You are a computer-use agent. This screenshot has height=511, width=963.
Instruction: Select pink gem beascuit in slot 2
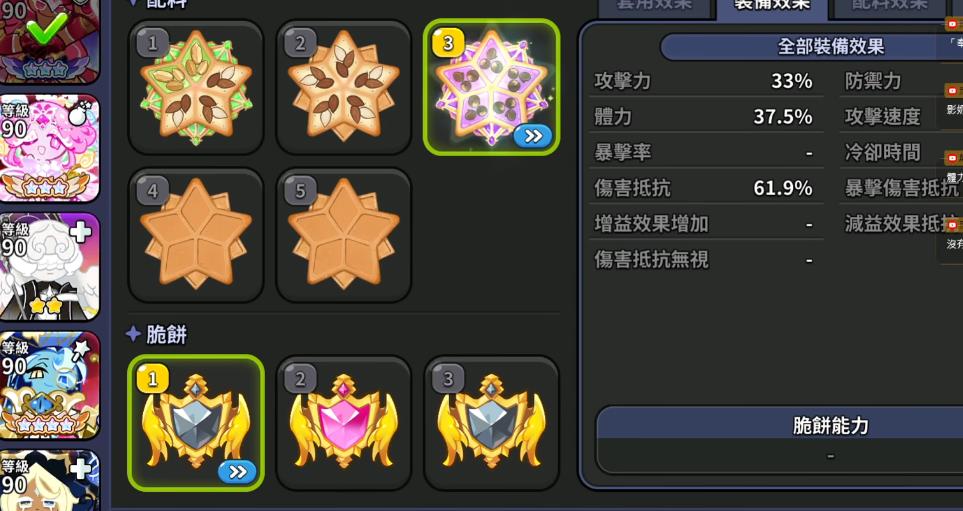click(344, 423)
